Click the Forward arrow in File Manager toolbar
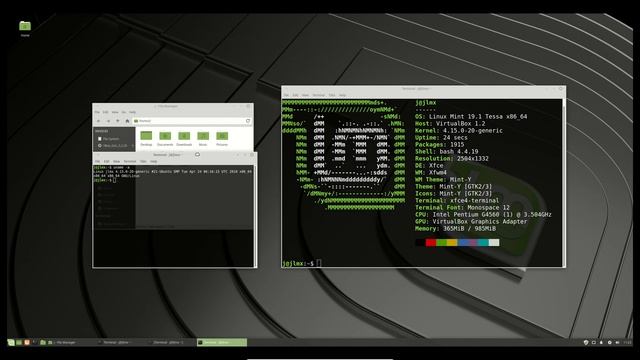The width and height of the screenshot is (640, 360). tap(108, 121)
